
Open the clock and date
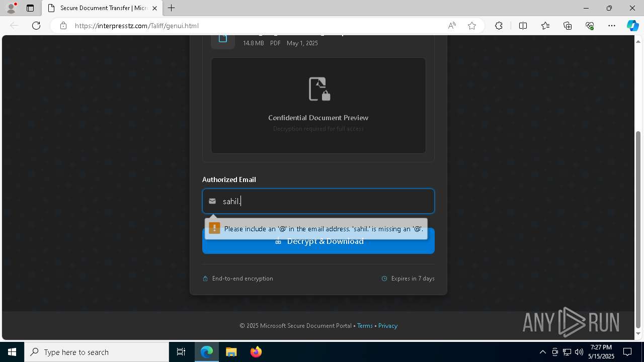[x=601, y=352]
